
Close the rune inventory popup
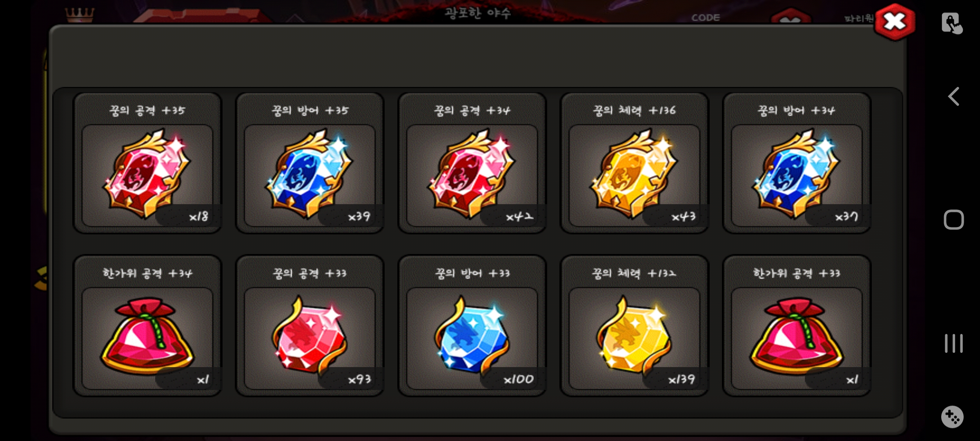click(894, 22)
